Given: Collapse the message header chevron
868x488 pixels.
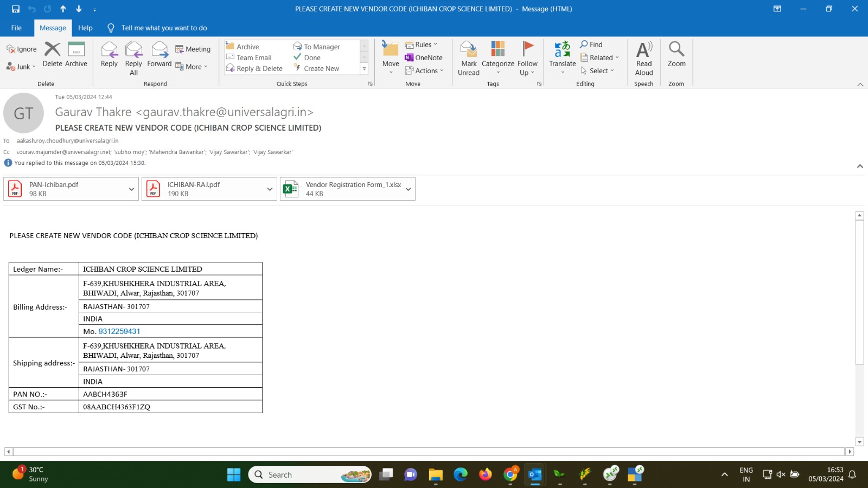Looking at the screenshot, I should (860, 166).
